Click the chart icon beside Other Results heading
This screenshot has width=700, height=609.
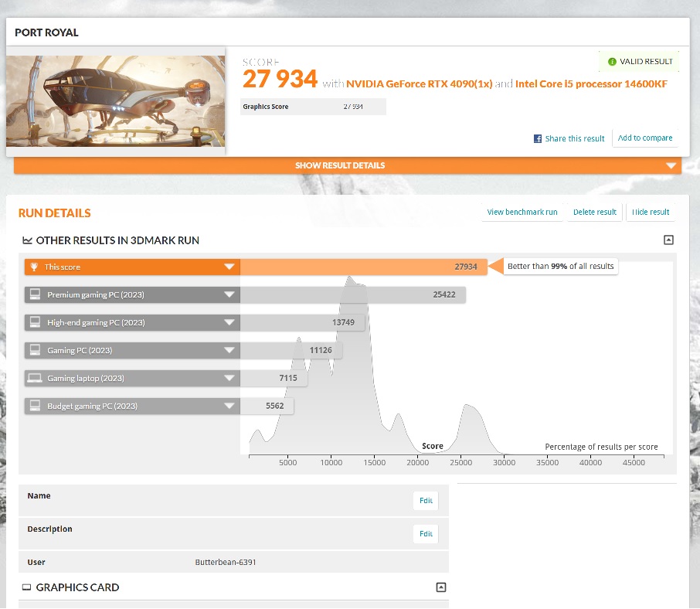(27, 241)
